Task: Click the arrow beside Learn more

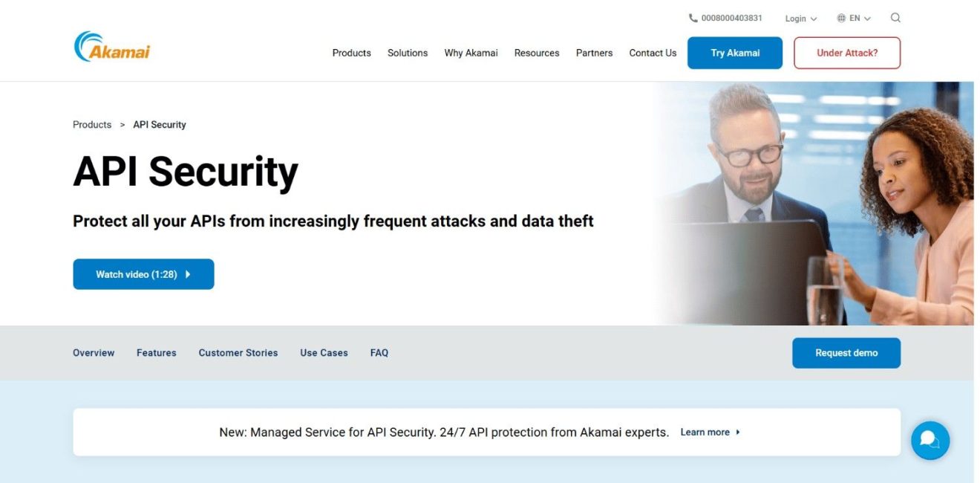Action: tap(738, 432)
